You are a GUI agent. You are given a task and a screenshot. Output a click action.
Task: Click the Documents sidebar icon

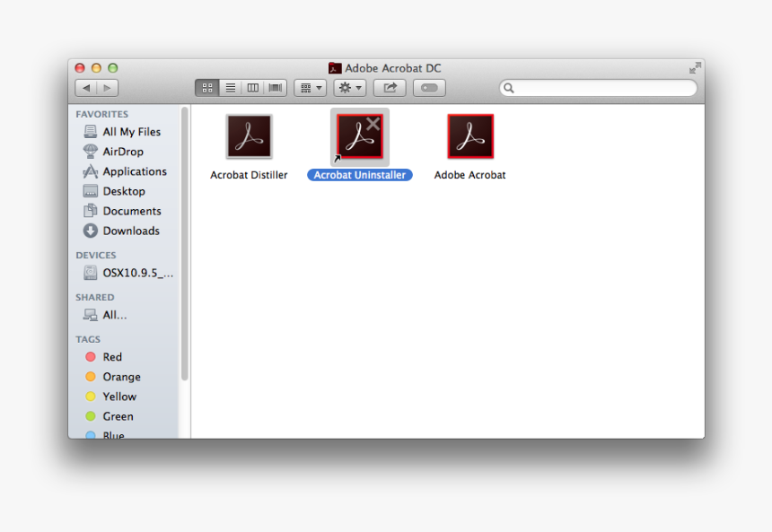tap(90, 211)
